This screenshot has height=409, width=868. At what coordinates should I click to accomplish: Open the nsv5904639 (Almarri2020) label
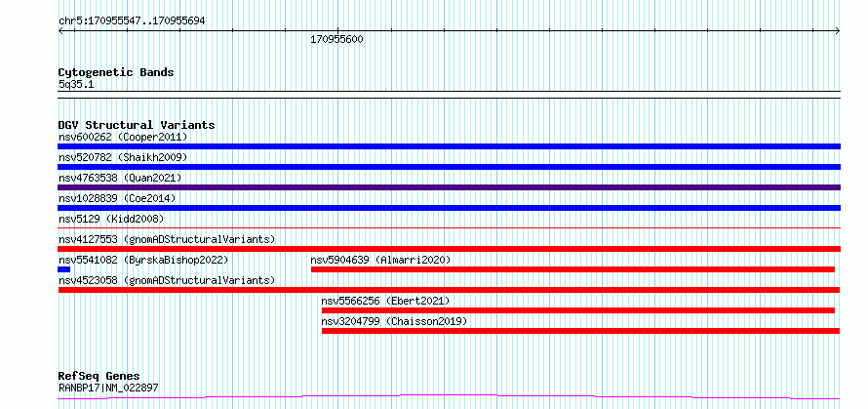[x=381, y=260]
